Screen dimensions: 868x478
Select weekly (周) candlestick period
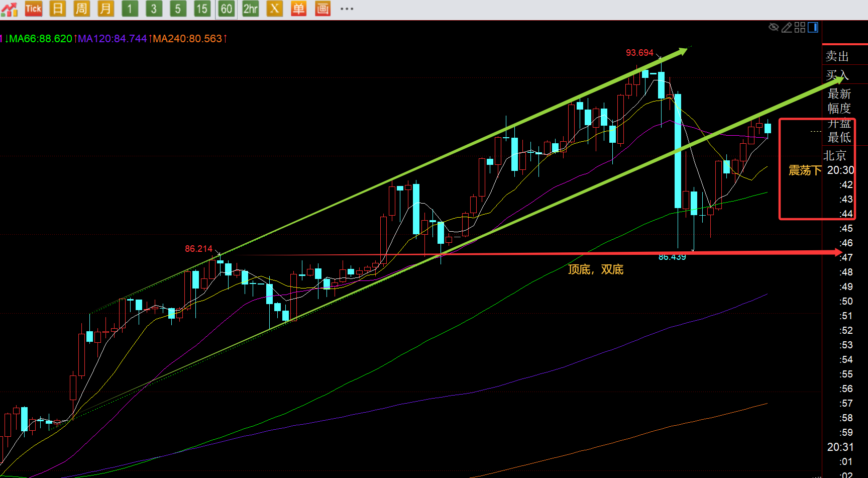[81, 9]
